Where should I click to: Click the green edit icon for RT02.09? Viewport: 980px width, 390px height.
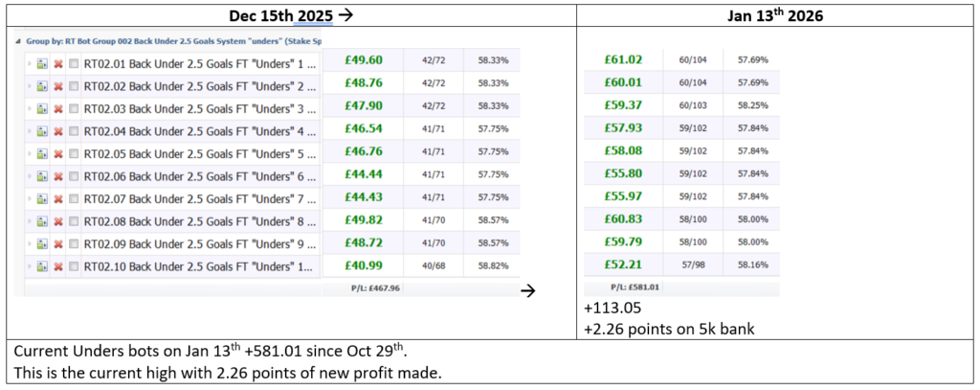43,243
